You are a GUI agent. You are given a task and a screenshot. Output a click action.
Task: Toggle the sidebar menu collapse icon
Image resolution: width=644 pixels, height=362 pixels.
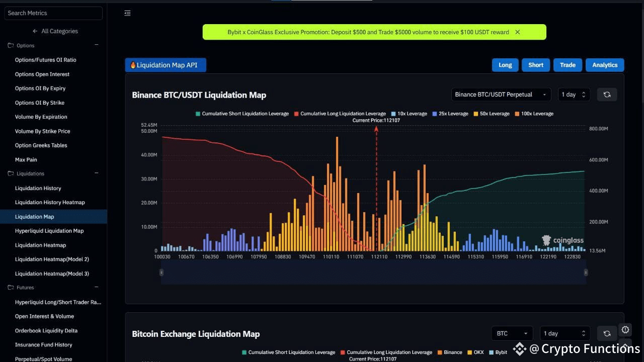(x=127, y=13)
